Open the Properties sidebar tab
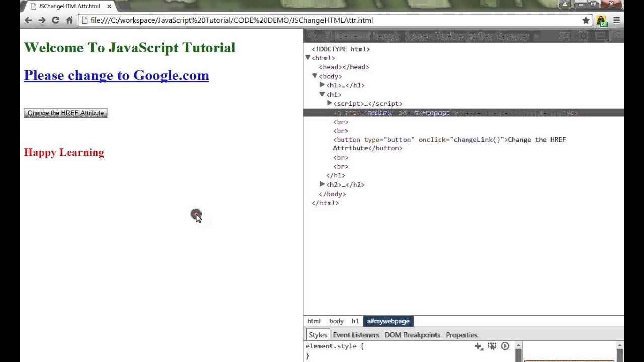Screen dimensions: 644x362 click(461, 335)
